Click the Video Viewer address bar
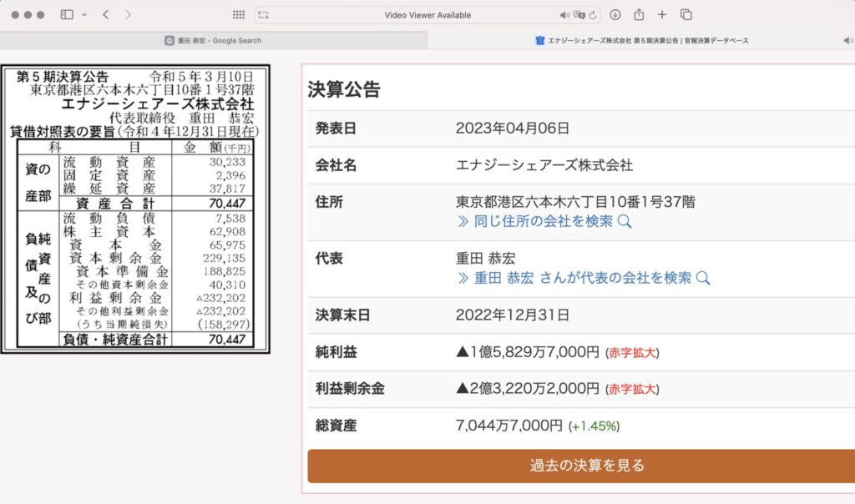Screen dimensions: 855x504 (x=427, y=15)
